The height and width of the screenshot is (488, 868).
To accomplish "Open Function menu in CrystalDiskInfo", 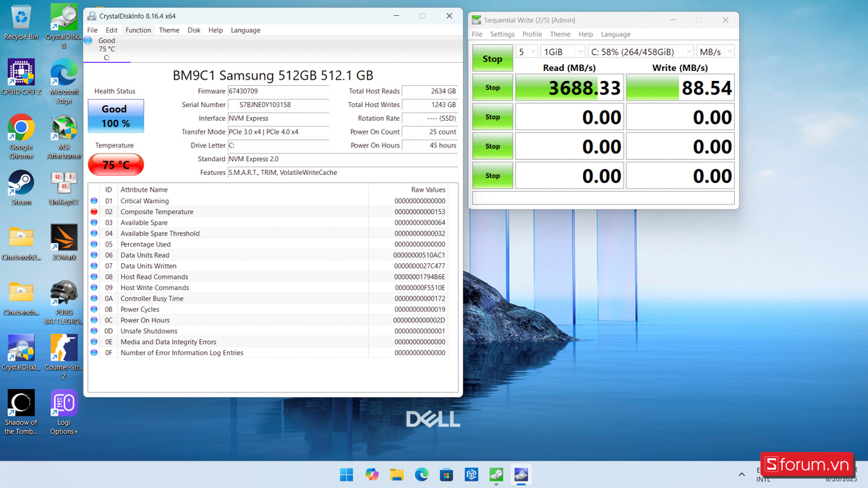I will click(x=138, y=30).
